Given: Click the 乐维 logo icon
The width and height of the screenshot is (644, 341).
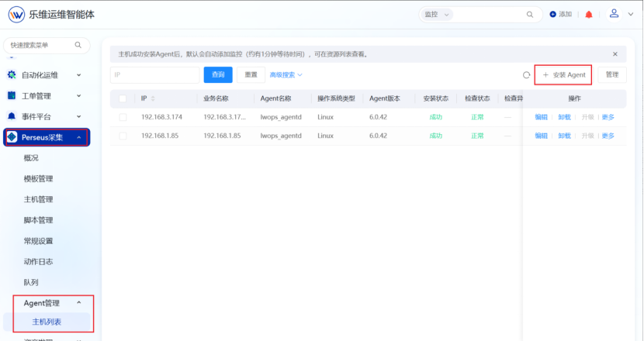Looking at the screenshot, I should point(16,15).
